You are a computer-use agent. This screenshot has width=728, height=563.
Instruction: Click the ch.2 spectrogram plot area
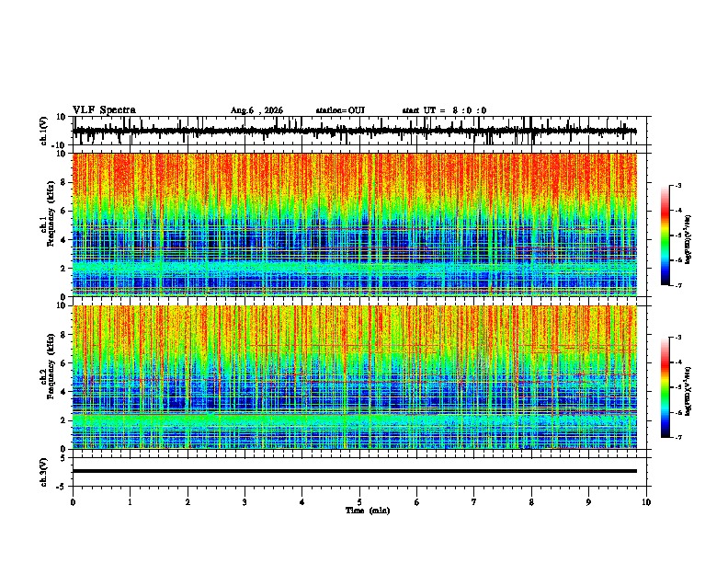[355, 377]
